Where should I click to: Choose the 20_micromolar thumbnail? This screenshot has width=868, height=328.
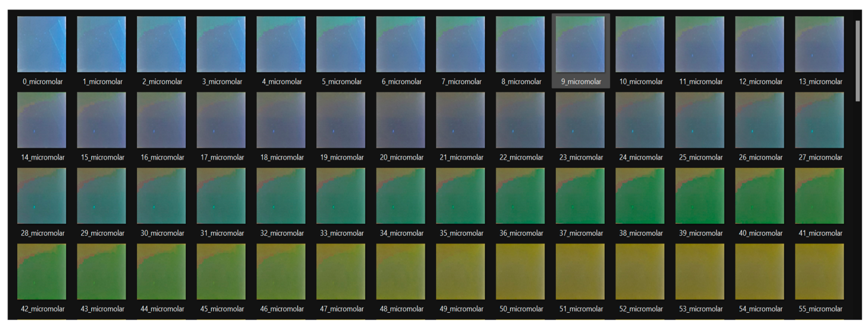pyautogui.click(x=400, y=120)
